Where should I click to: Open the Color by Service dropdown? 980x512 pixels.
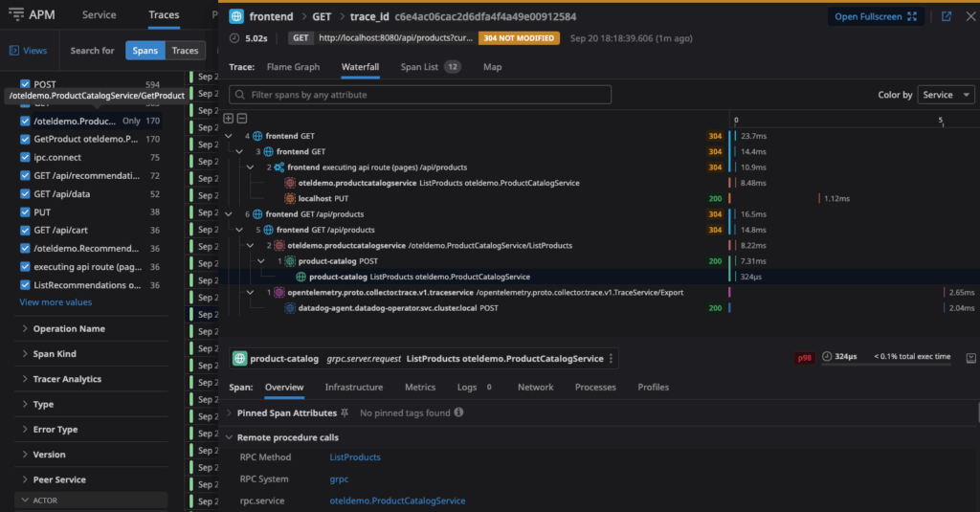(x=946, y=95)
